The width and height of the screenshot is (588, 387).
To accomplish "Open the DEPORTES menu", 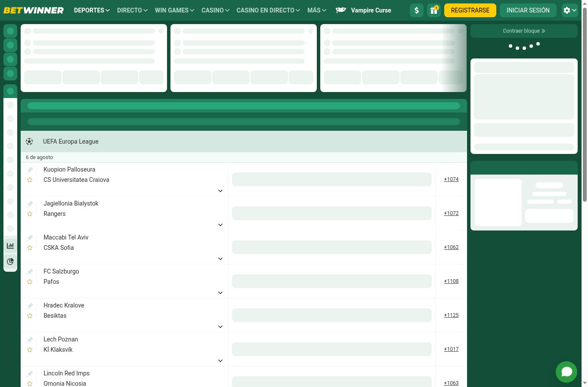I will (x=92, y=10).
